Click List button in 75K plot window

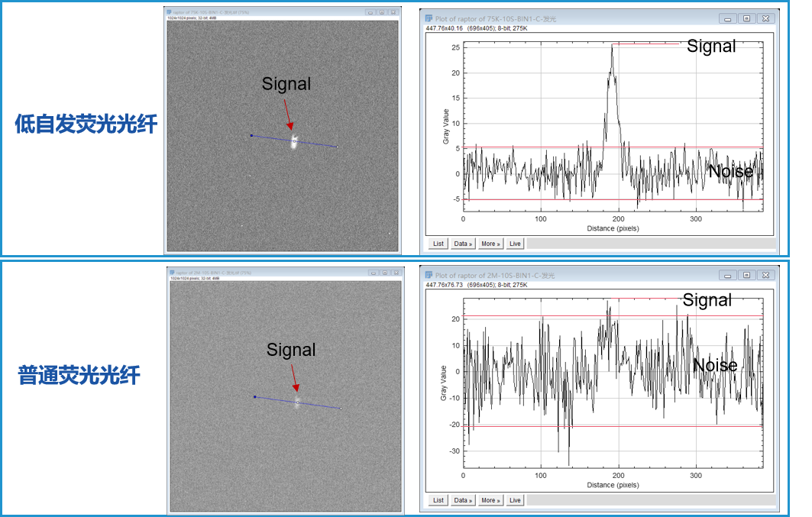438,244
